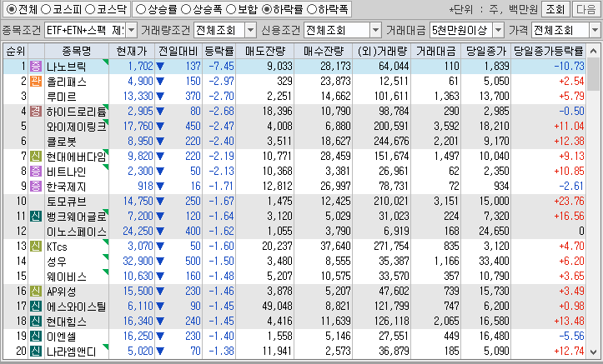The image size is (603, 364).
Task: Sort by 매수잔량 column header
Action: pyautogui.click(x=324, y=51)
